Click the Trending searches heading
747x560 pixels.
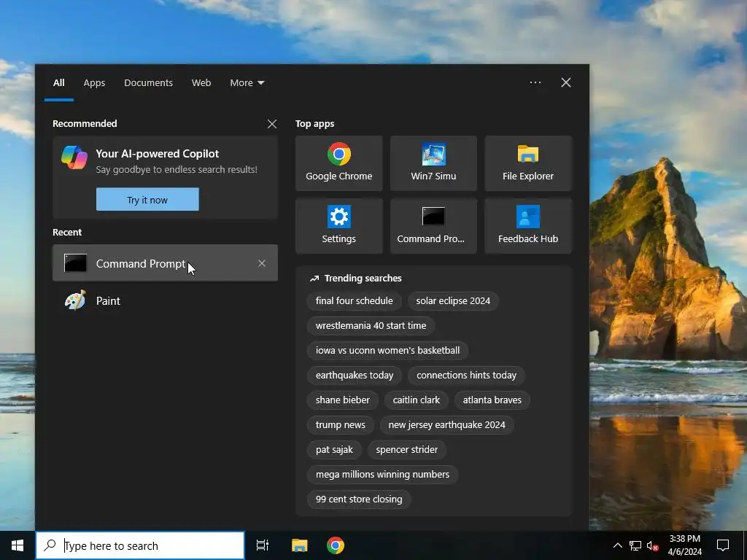(363, 278)
